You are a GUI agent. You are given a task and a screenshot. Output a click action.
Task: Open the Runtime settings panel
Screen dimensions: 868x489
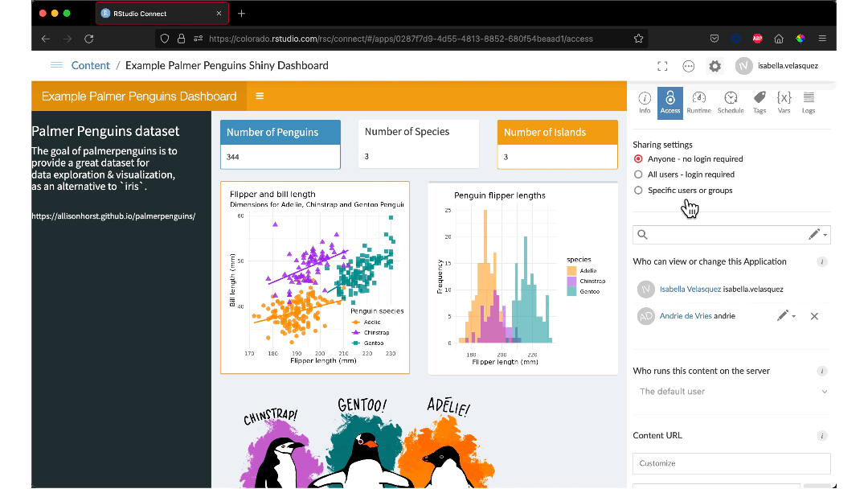[698, 102]
